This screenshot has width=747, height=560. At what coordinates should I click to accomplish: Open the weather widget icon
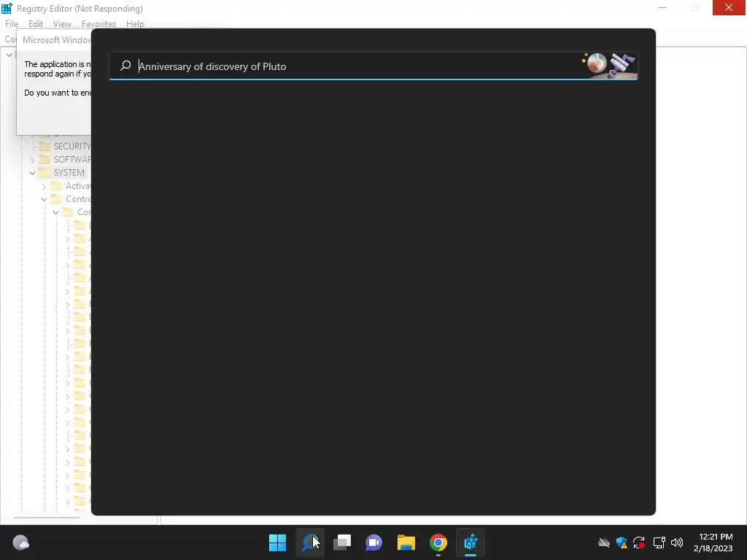click(20, 542)
